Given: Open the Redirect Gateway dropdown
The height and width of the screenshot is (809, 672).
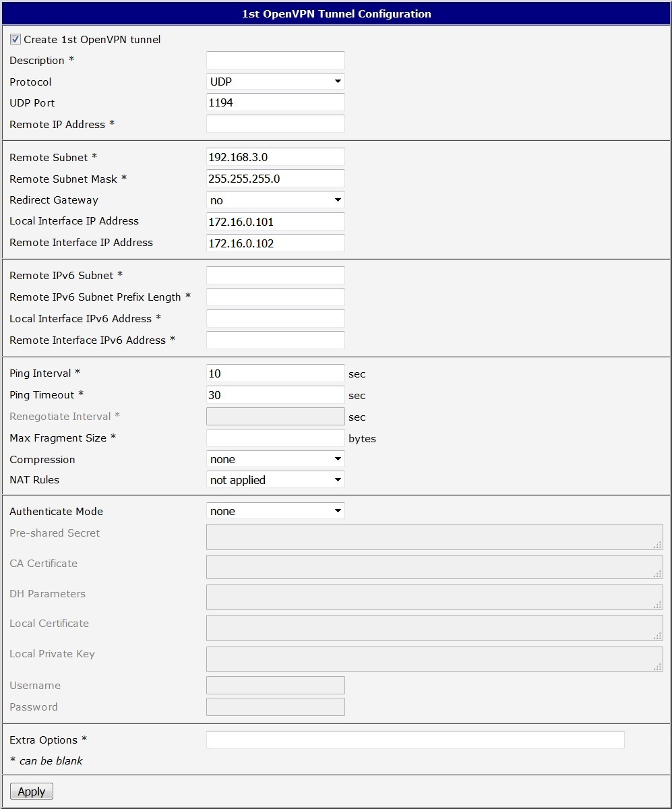Looking at the screenshot, I should pyautogui.click(x=276, y=200).
